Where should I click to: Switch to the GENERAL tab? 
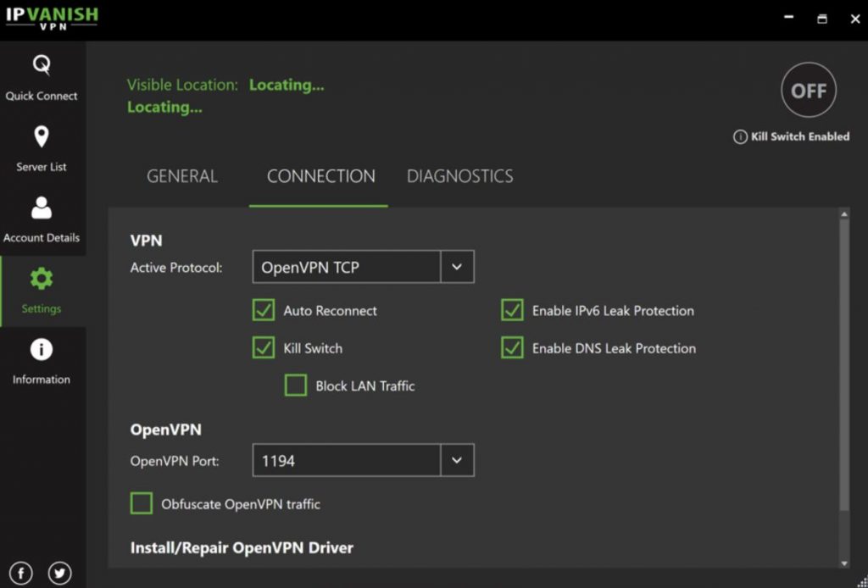pos(182,176)
